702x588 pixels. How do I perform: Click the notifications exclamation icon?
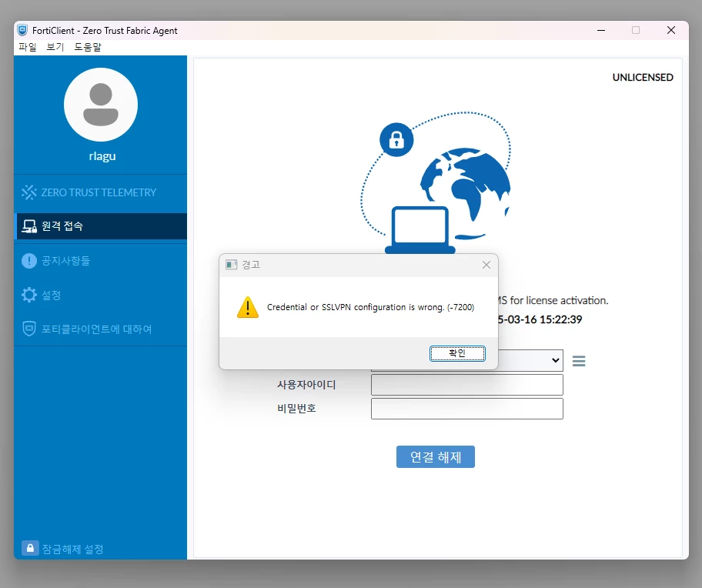29,260
